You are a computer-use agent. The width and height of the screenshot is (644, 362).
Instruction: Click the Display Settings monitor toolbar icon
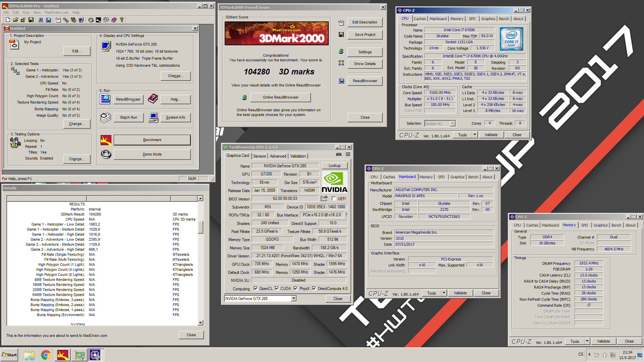81,20
